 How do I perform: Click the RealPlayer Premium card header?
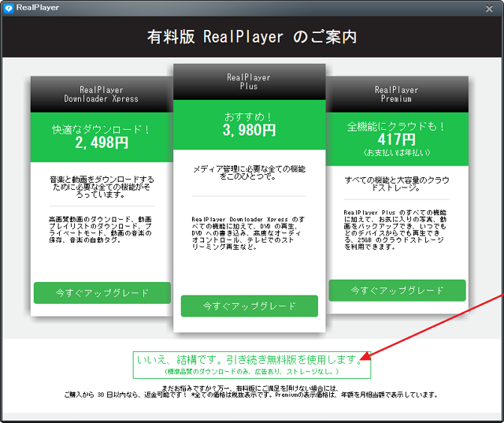(x=396, y=95)
